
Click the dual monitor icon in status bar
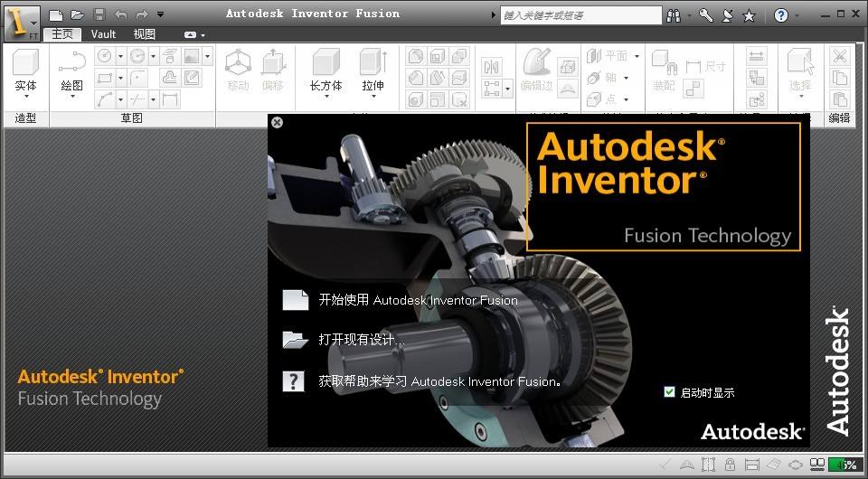[x=817, y=464]
